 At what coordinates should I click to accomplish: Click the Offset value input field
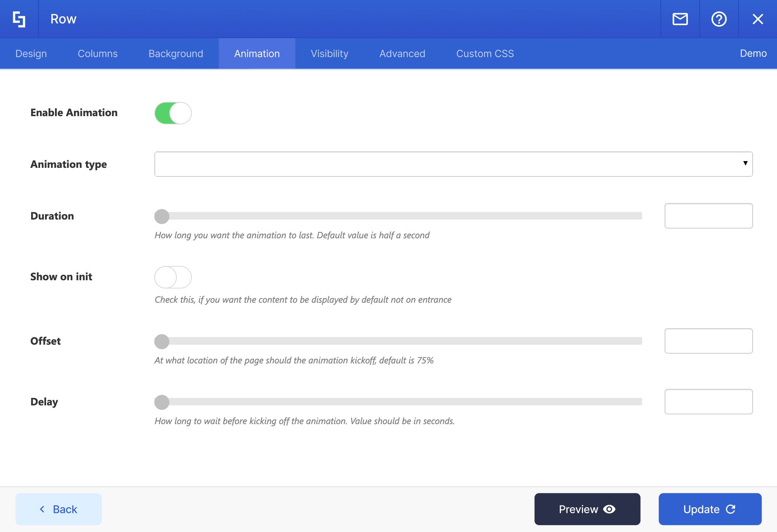[708, 341]
